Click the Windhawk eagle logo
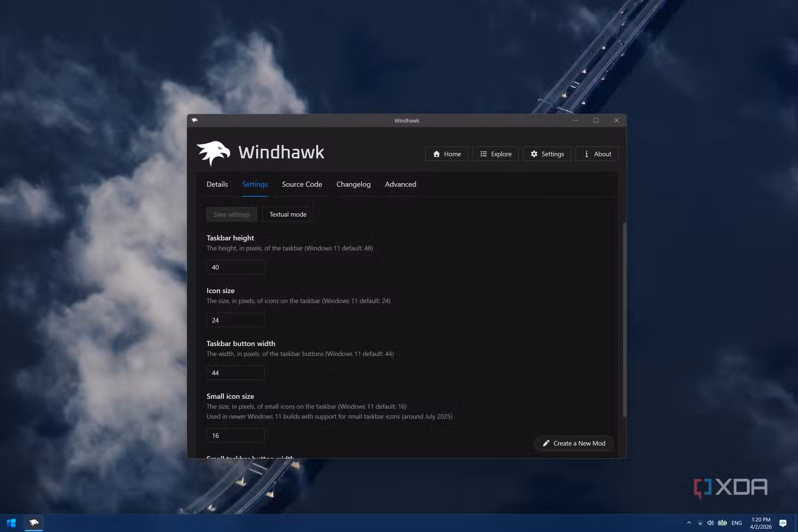Screen dimensions: 798x532 213,153
